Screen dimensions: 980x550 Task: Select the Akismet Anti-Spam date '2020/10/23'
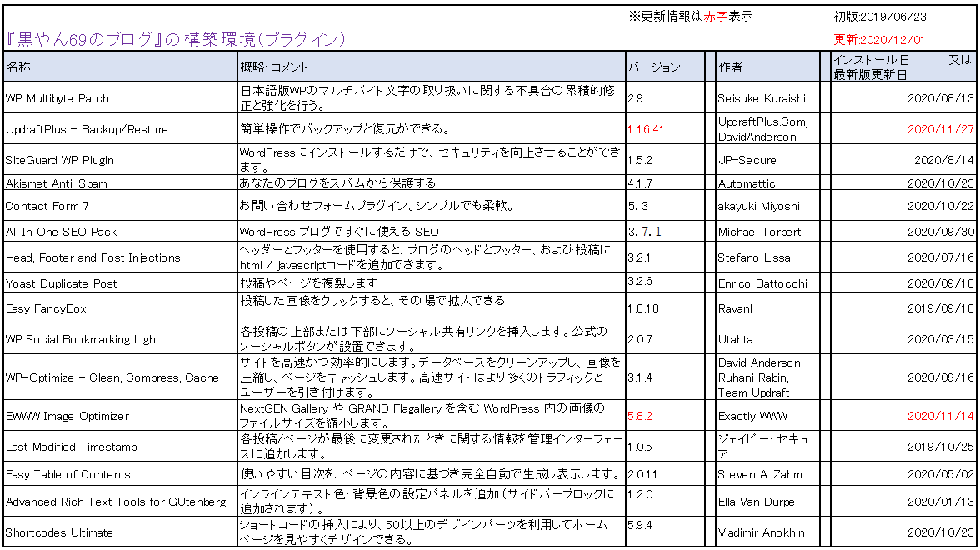[941, 183]
